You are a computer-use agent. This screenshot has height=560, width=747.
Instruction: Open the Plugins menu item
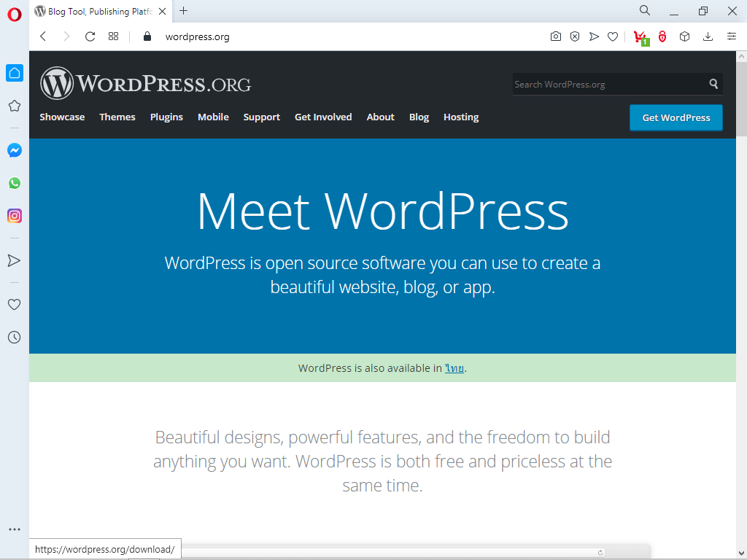pos(166,117)
